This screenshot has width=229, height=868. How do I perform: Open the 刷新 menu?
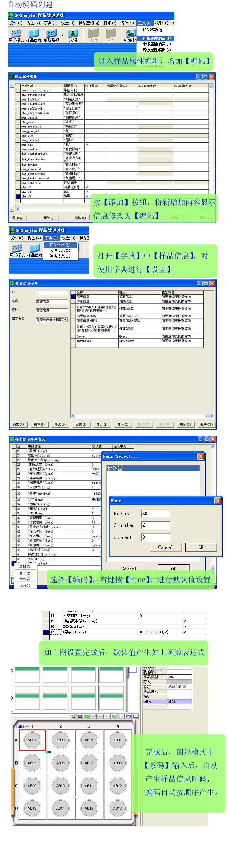coord(162,23)
